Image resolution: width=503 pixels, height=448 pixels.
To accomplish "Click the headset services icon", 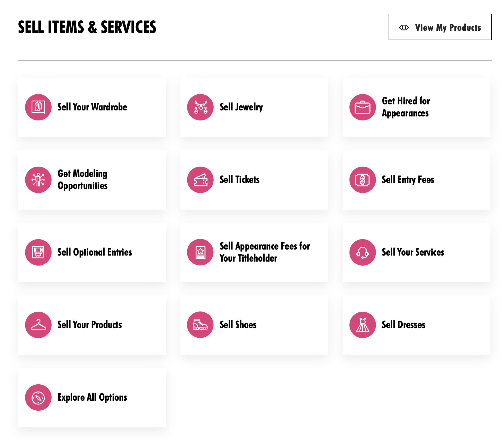I will click(x=362, y=252).
